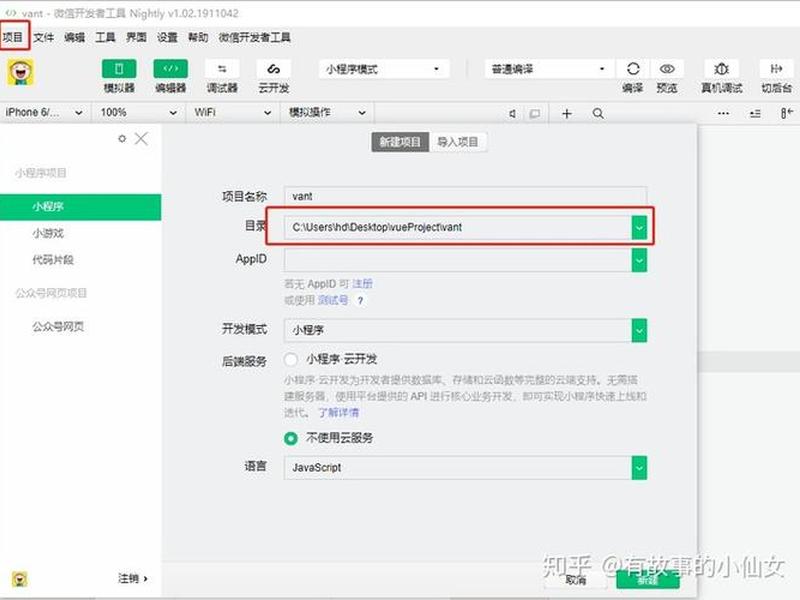Click the small avatar at bottom left
The width and height of the screenshot is (800, 600).
tap(19, 579)
